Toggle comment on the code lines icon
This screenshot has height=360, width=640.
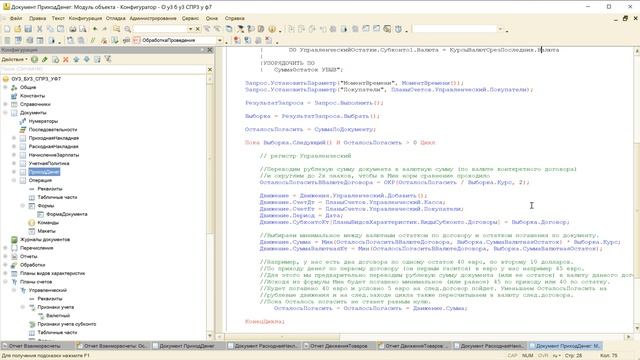point(93,40)
